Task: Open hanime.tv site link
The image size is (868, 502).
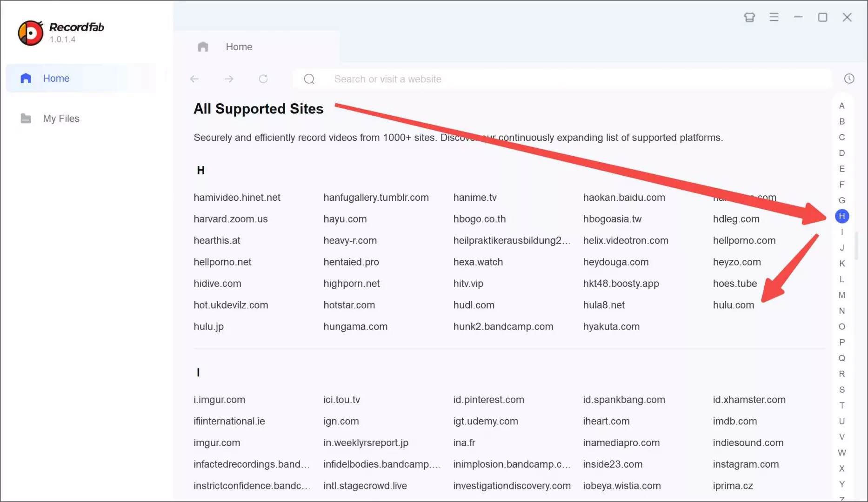Action: point(475,198)
